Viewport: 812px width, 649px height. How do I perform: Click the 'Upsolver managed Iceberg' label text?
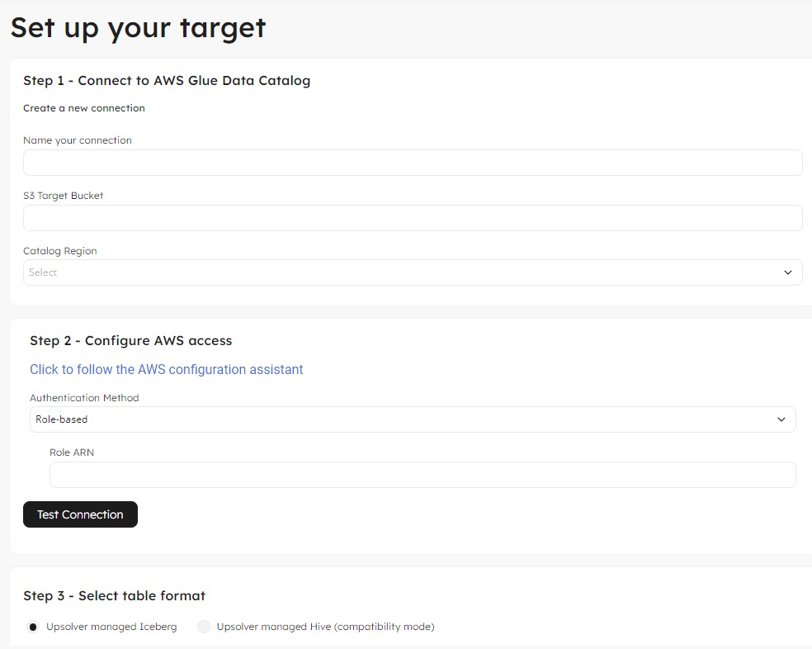click(111, 627)
